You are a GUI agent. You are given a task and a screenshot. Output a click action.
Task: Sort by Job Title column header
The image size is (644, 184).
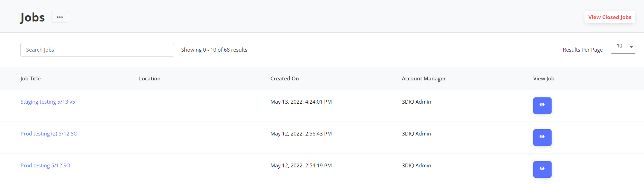(30, 79)
